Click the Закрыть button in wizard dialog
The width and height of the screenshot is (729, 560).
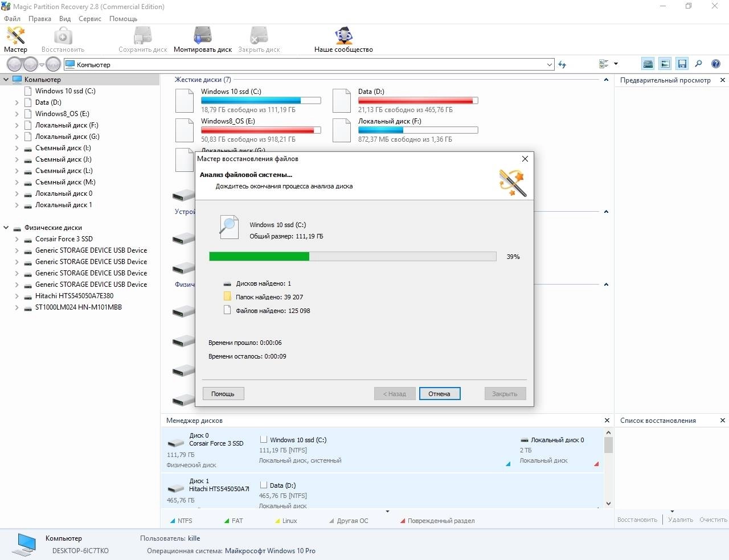click(x=505, y=393)
